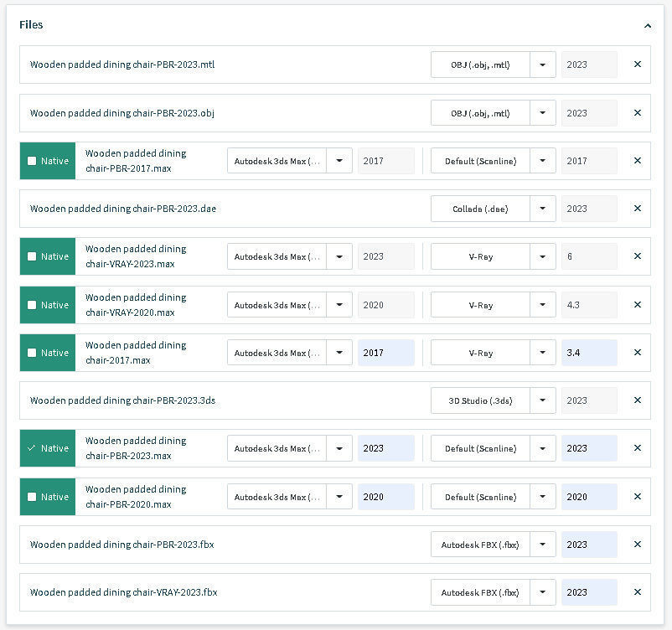This screenshot has height=630, width=672.
Task: Open format dropdown for the .mtl file
Action: point(543,65)
